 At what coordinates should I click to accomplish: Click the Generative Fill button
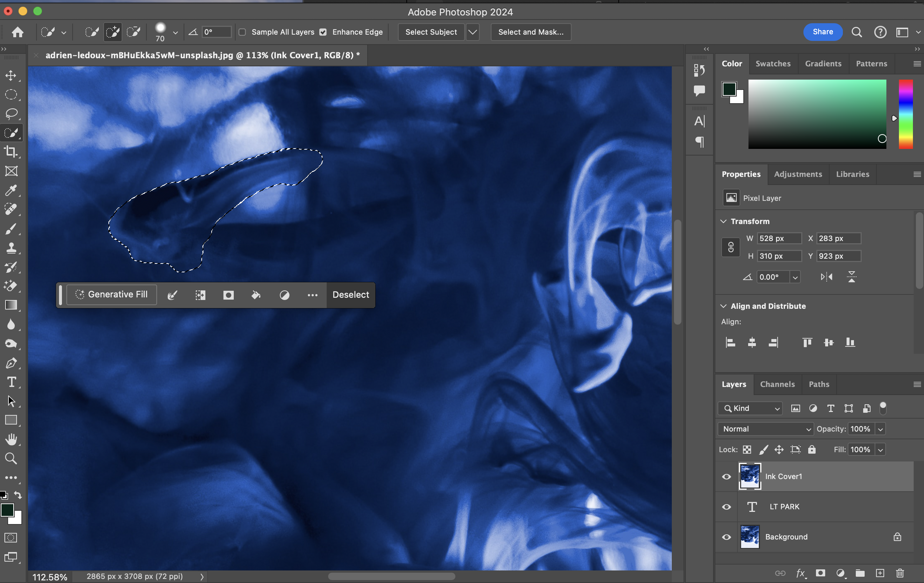coord(112,294)
